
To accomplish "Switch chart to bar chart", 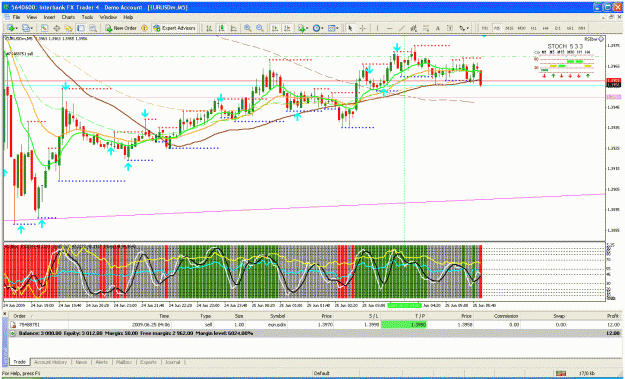I will pyautogui.click(x=209, y=28).
